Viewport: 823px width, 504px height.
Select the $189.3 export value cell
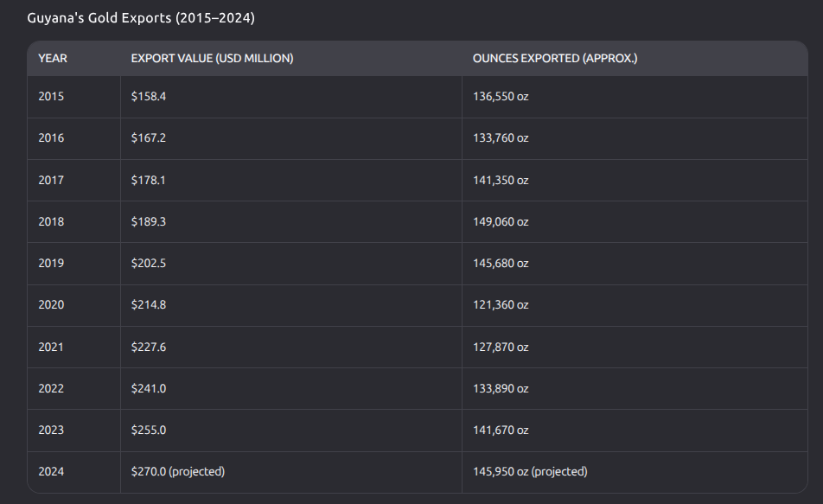pyautogui.click(x=149, y=222)
